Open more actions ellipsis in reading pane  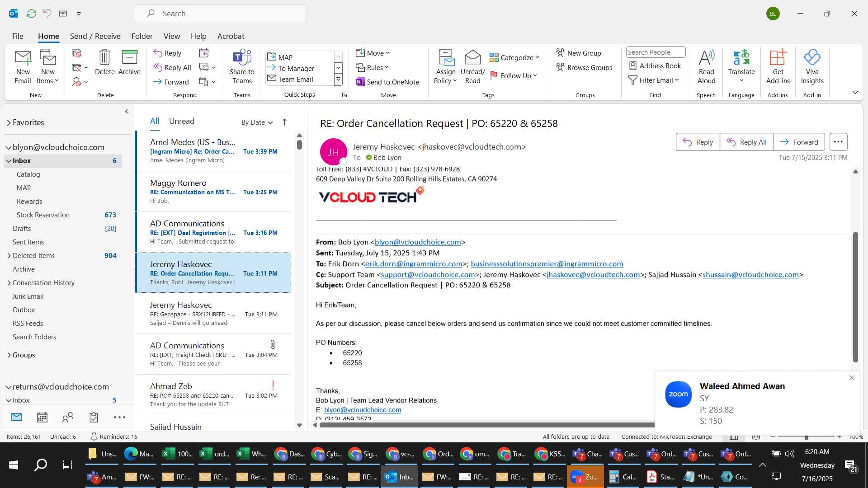coord(838,142)
